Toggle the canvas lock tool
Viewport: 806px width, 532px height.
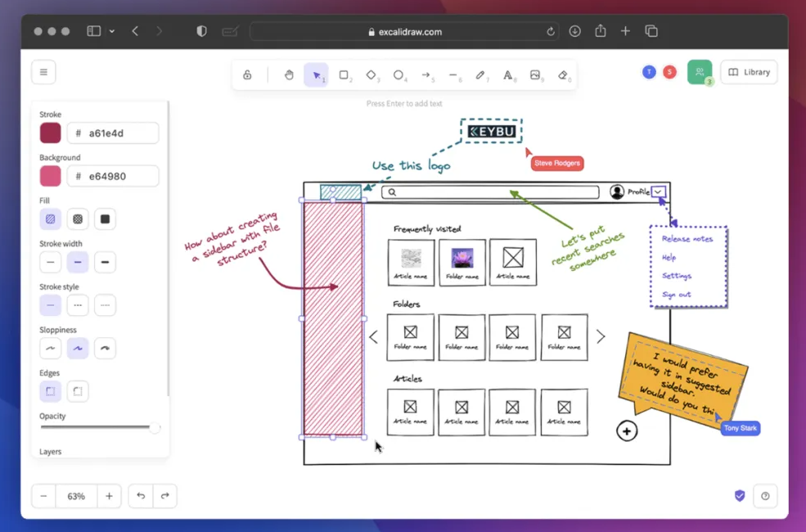247,75
